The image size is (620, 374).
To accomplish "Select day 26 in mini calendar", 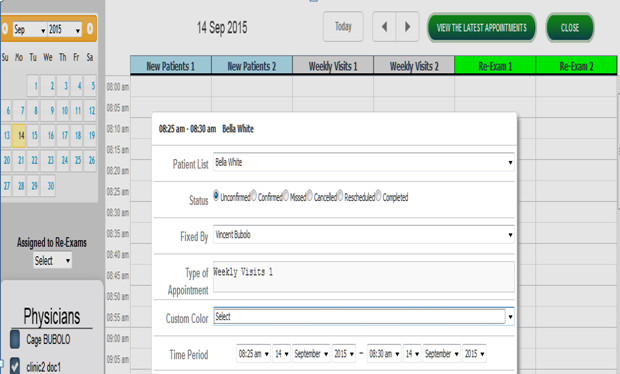I will click(x=91, y=160).
